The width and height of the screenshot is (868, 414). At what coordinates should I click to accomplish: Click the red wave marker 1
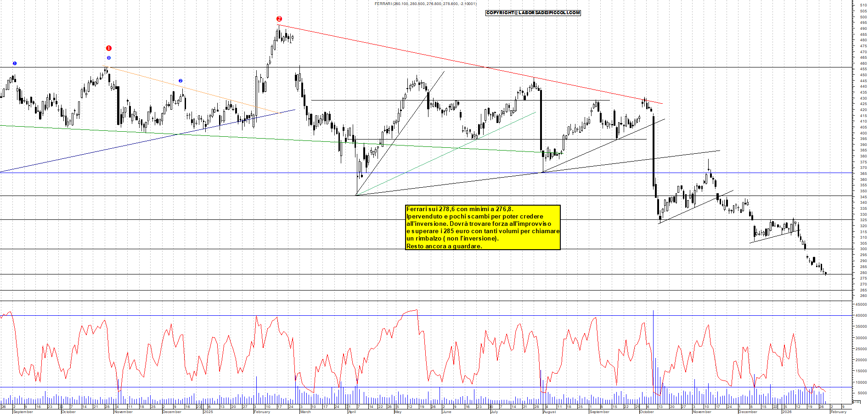point(109,48)
